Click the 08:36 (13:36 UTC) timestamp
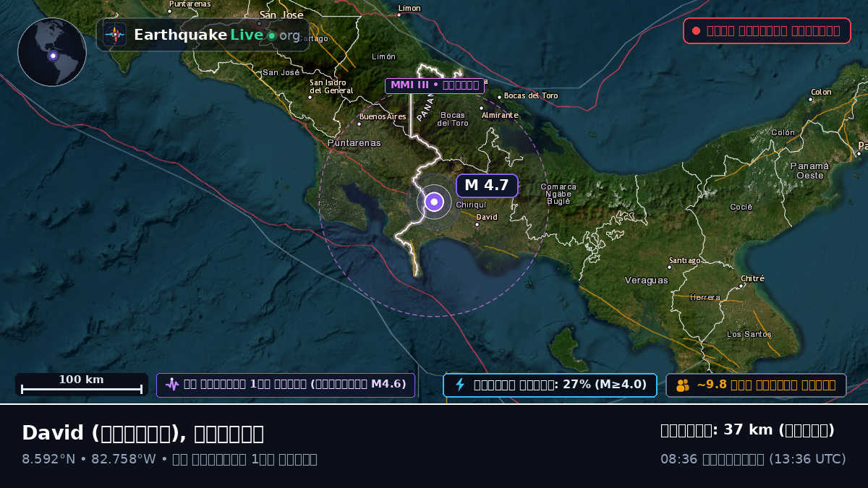 tap(753, 459)
